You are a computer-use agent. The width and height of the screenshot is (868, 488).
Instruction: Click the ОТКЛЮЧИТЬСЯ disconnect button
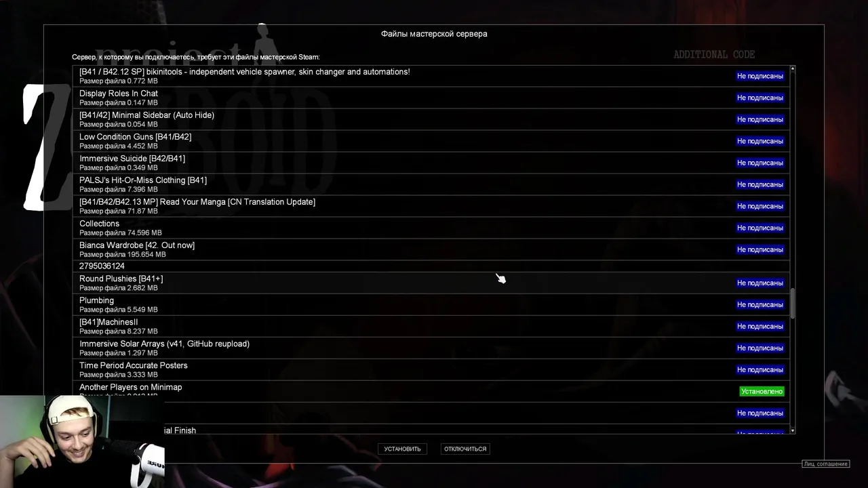pyautogui.click(x=465, y=449)
